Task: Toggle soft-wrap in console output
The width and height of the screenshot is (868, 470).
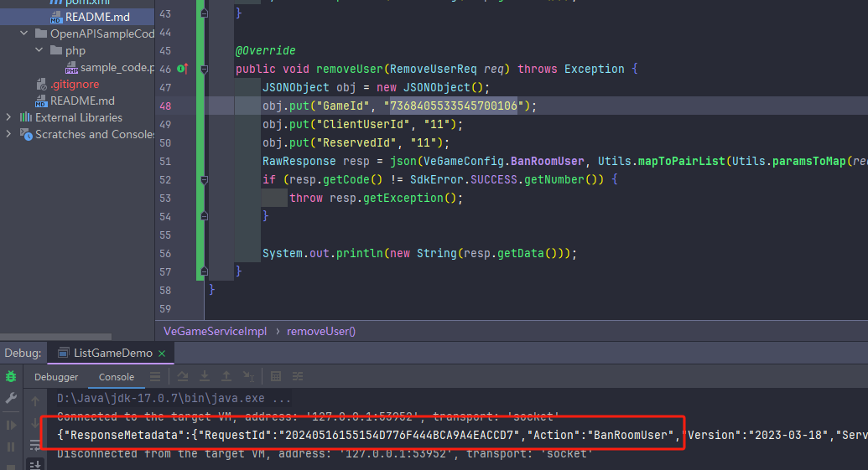Action: pyautogui.click(x=35, y=445)
